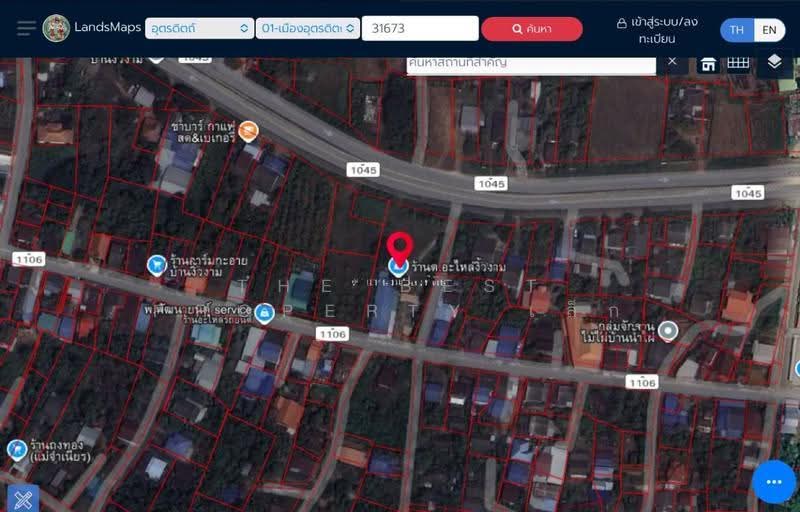800x512 pixels.
Task: Open the map layers icon
Action: [x=774, y=62]
